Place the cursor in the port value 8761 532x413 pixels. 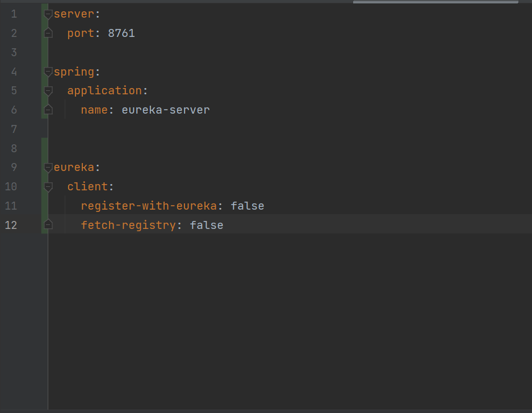tap(121, 33)
